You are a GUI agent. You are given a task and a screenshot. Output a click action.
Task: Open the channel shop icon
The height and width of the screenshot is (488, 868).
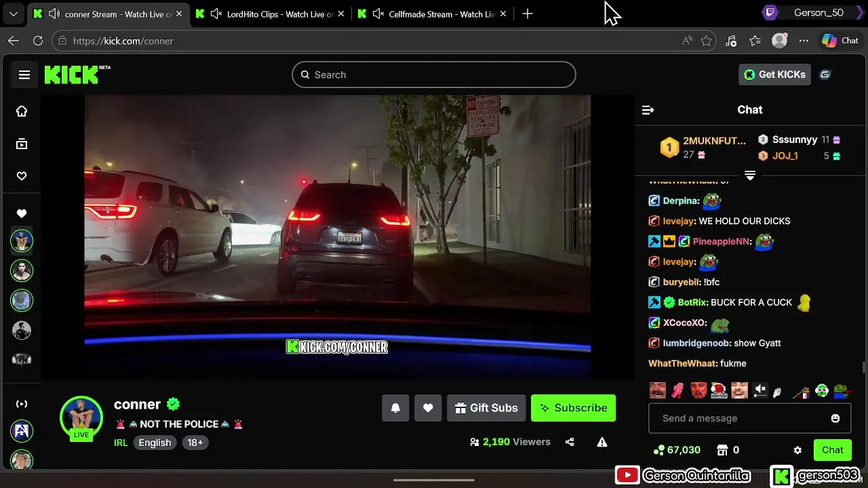click(x=722, y=450)
